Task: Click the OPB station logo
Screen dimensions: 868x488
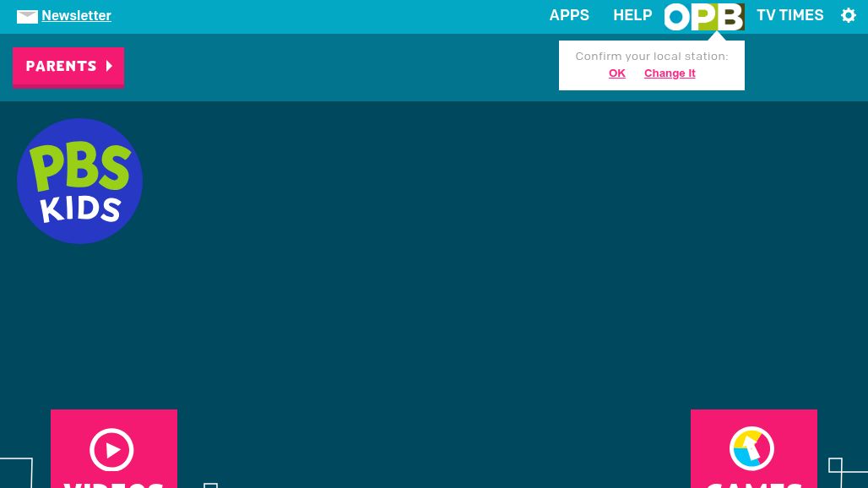Action: (704, 17)
